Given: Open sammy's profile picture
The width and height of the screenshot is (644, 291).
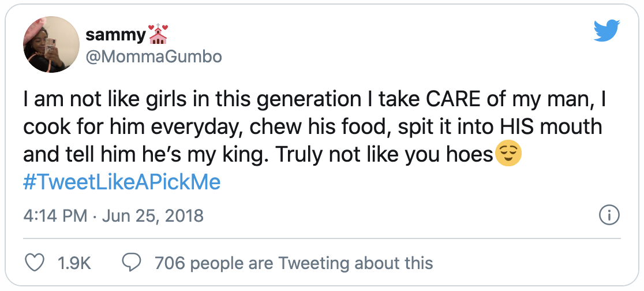Looking at the screenshot, I should [50, 45].
